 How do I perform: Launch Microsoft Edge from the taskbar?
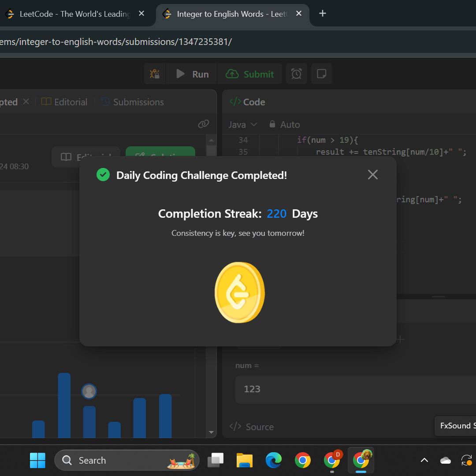pyautogui.click(x=273, y=461)
